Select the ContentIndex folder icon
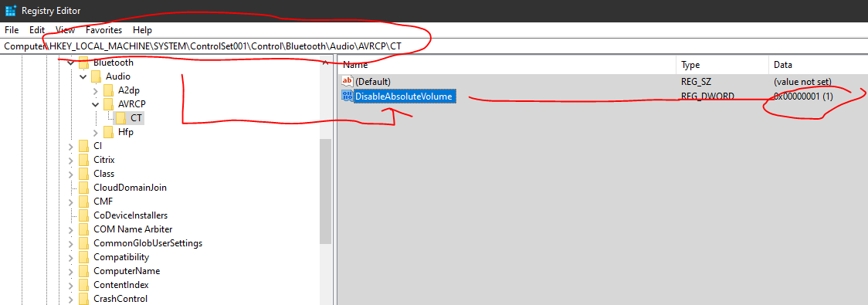Screen dimensions: 868x305 pyautogui.click(x=83, y=284)
